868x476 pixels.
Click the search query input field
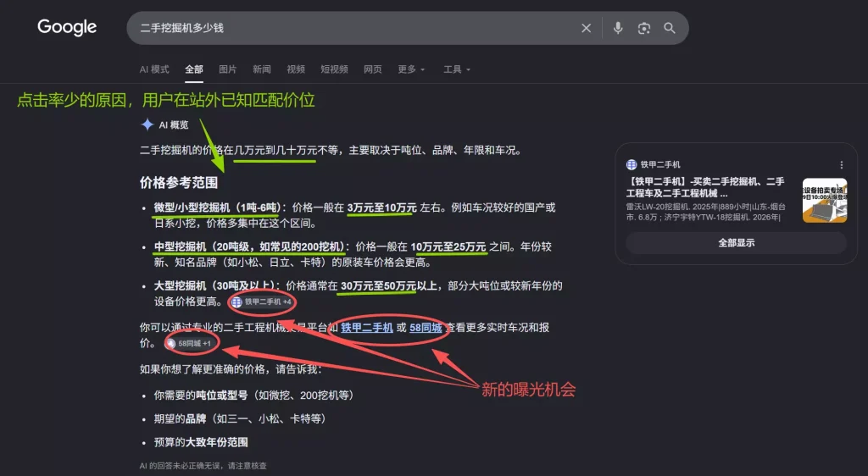pos(354,28)
